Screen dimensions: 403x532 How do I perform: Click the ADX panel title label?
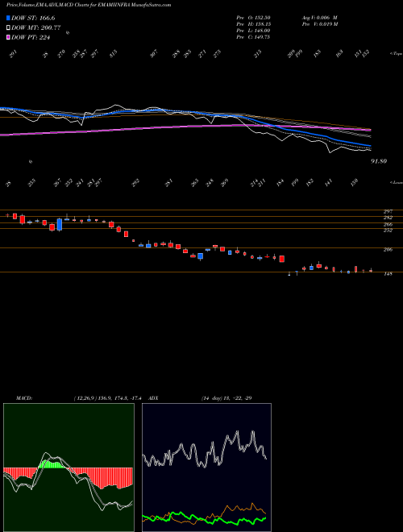pos(153,398)
